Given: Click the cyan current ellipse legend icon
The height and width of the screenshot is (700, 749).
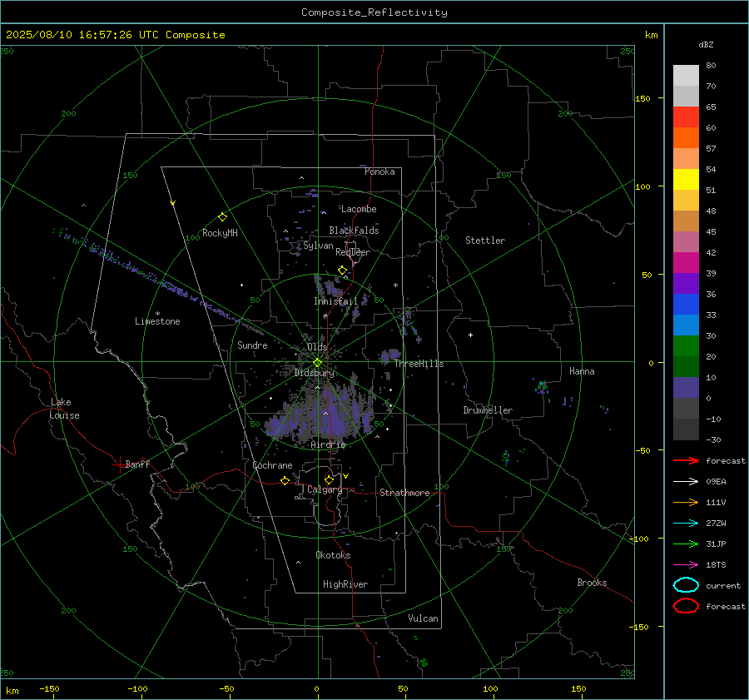Looking at the screenshot, I should [x=686, y=585].
